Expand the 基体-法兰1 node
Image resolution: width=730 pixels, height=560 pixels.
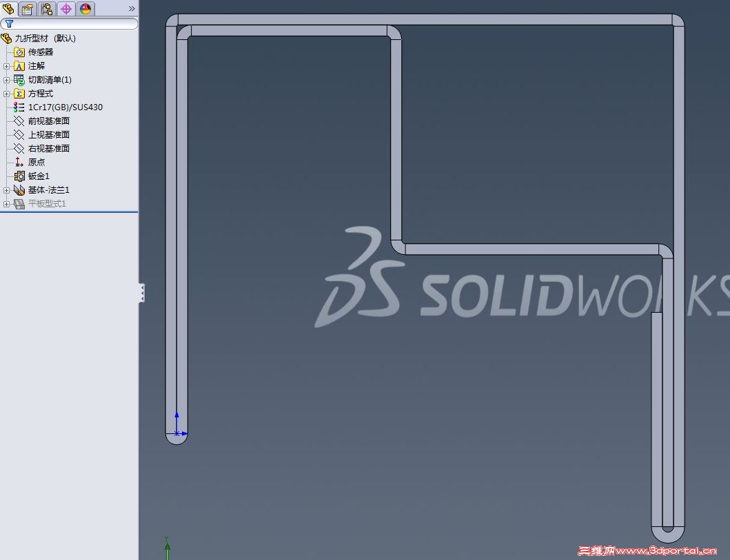(6, 190)
